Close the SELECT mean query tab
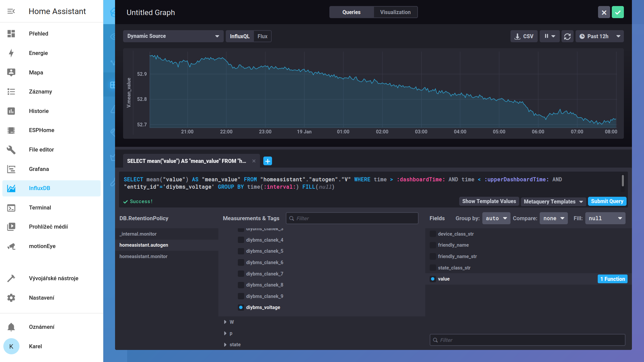 tap(254, 161)
